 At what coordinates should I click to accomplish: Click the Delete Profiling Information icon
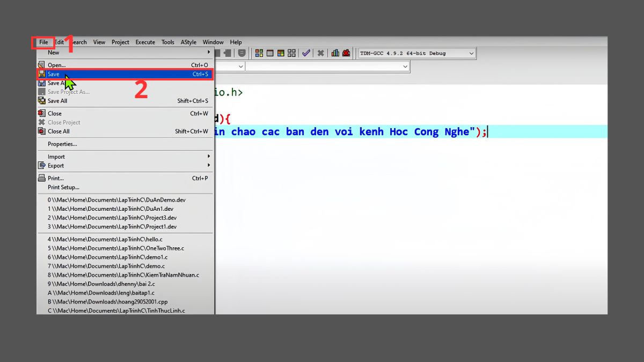pos(347,53)
